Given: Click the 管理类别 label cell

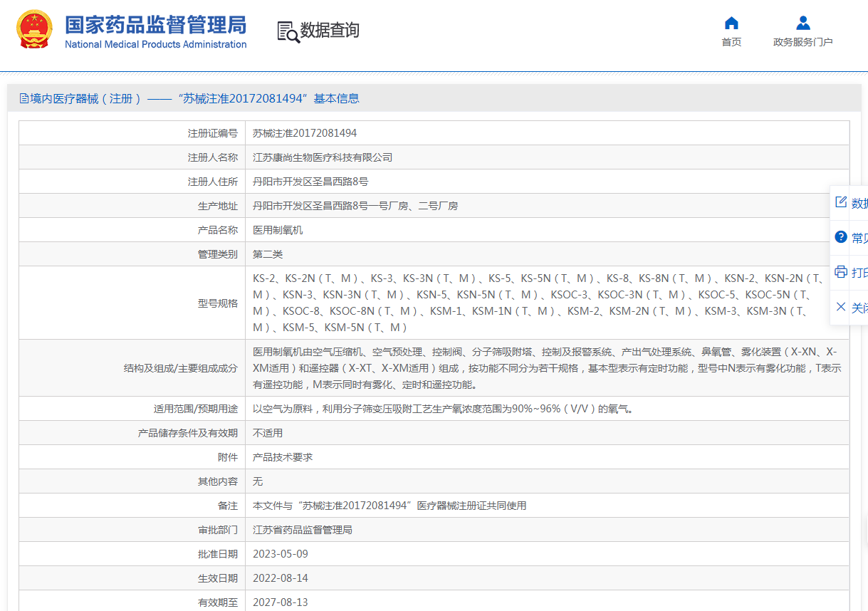Looking at the screenshot, I should [x=132, y=254].
